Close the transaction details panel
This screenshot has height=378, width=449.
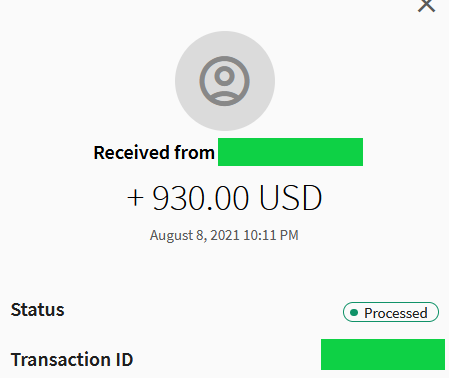[426, 5]
